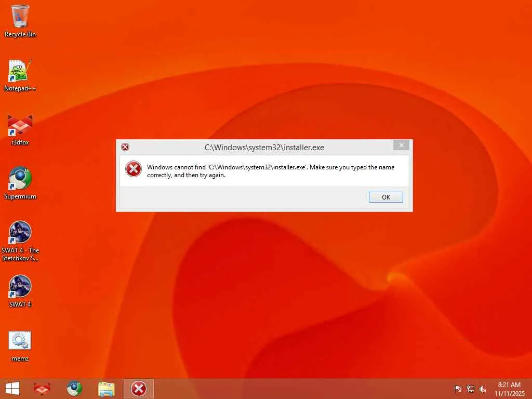Focus the error dialog taskbar button

point(138,389)
